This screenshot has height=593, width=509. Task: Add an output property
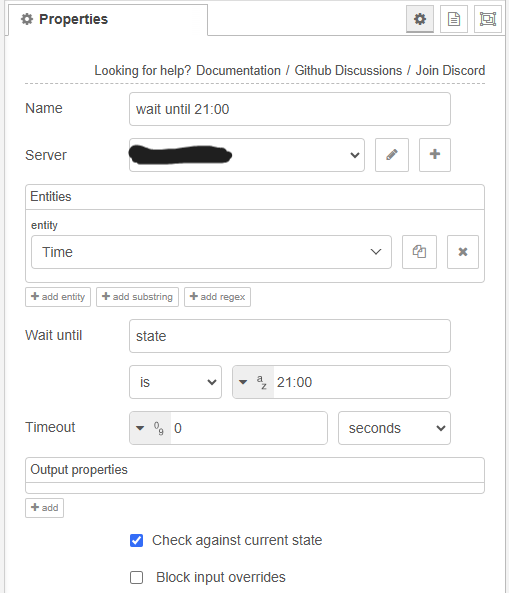click(44, 508)
